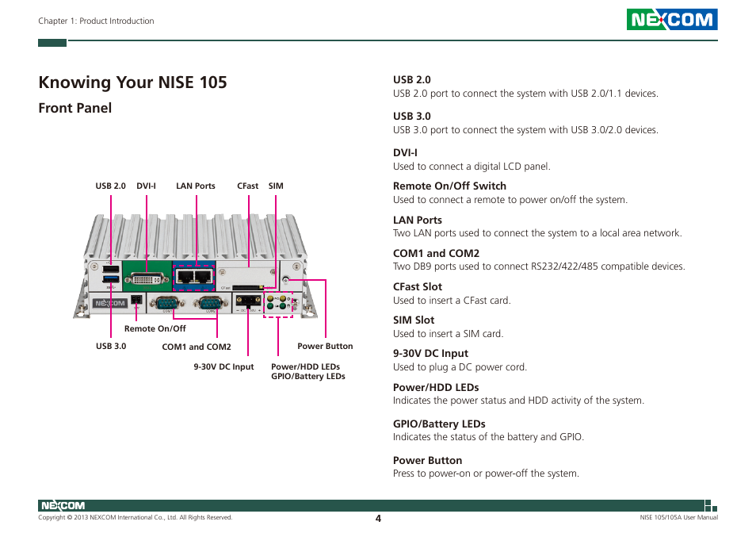Click the sentence about RS232/422/485 compatible devices
This screenshot has height=533, width=756.
[539, 266]
